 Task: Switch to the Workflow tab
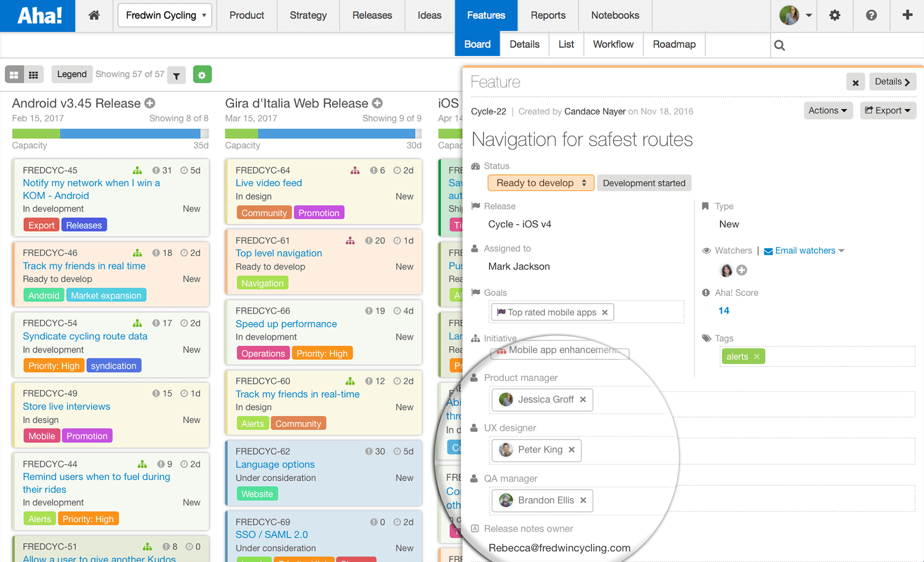(613, 44)
